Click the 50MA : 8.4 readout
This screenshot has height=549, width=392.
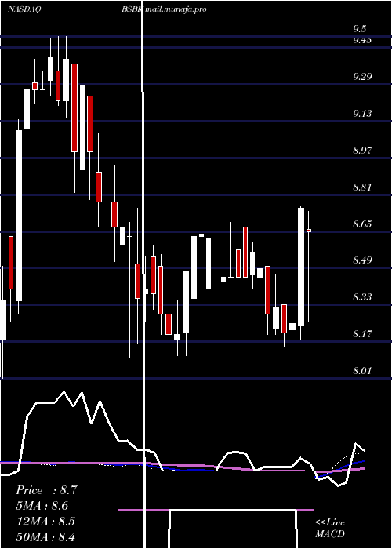pos(45,536)
